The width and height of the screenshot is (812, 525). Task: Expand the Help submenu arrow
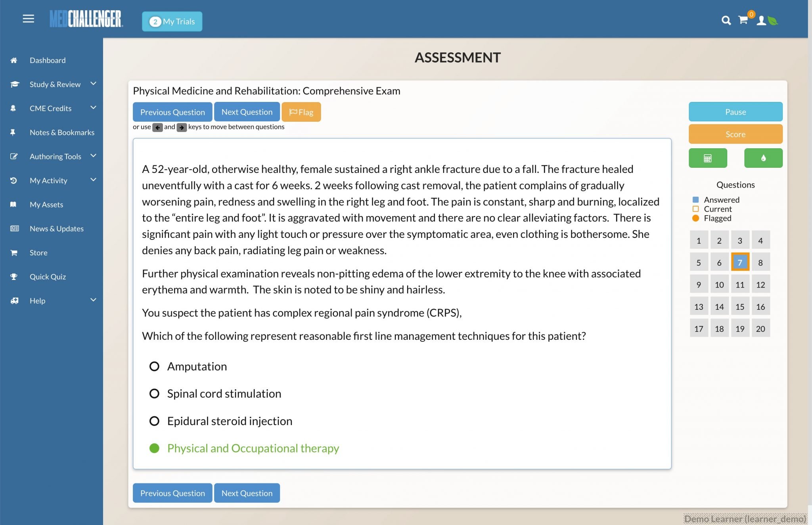[93, 300]
